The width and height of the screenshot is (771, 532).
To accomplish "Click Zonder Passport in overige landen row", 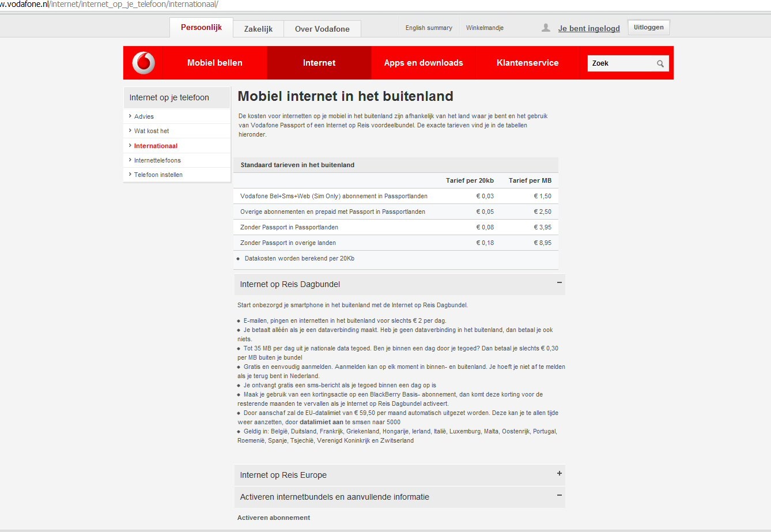I will coord(396,243).
